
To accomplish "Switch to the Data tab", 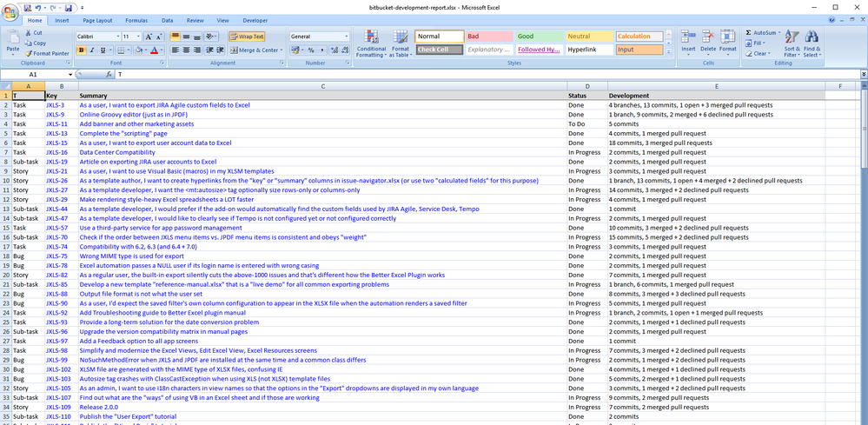I will pos(167,21).
